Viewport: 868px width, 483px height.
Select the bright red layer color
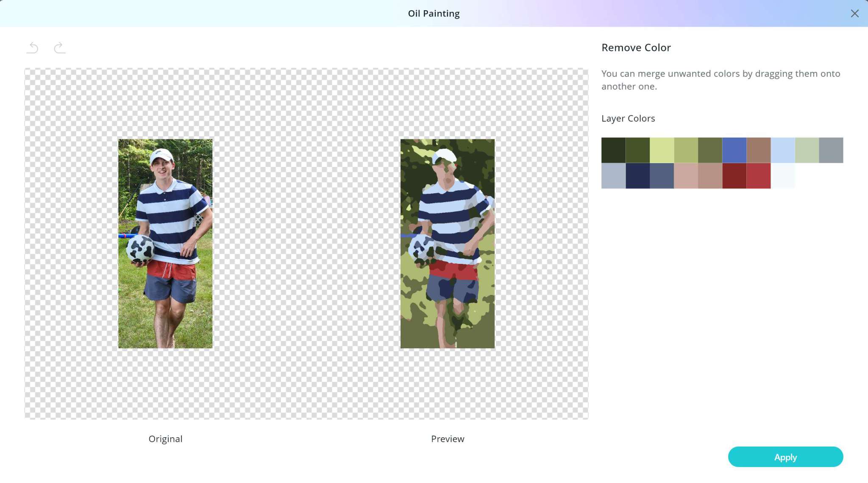tap(758, 176)
